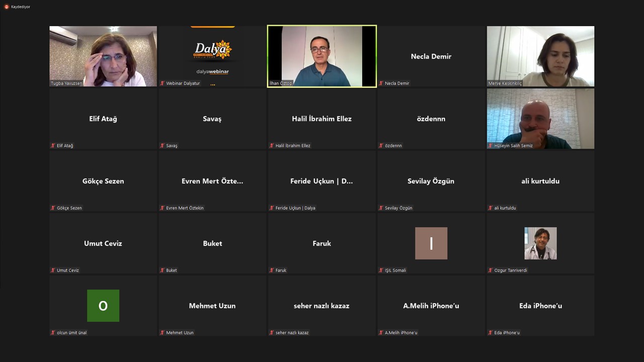
Task: Click Ozgur Tanriverdi's profile picture
Action: click(x=540, y=243)
